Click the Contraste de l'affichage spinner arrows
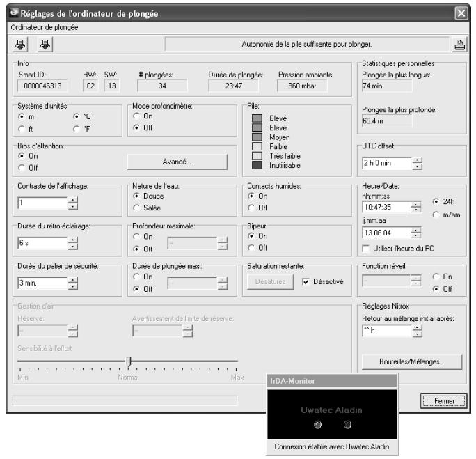This screenshot has width=476, height=459. pyautogui.click(x=73, y=203)
